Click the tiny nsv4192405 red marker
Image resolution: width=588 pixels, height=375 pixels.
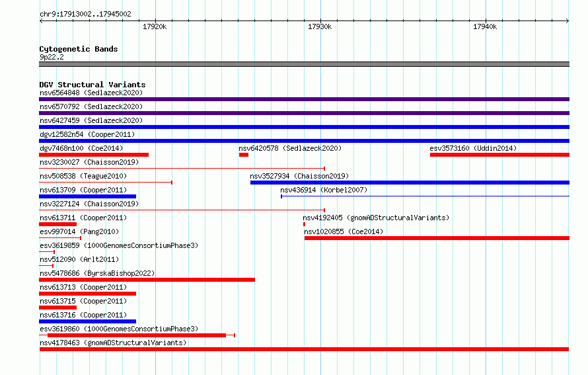pyautogui.click(x=304, y=224)
